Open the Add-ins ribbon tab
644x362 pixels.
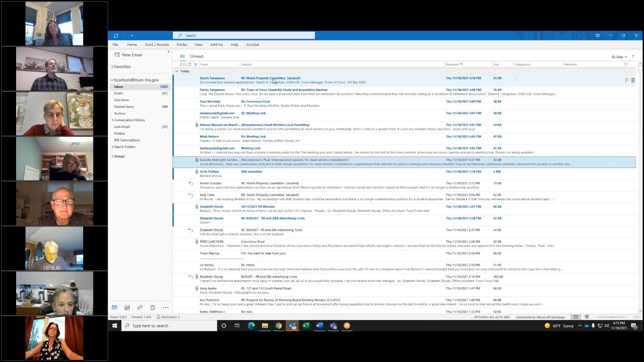(x=216, y=45)
